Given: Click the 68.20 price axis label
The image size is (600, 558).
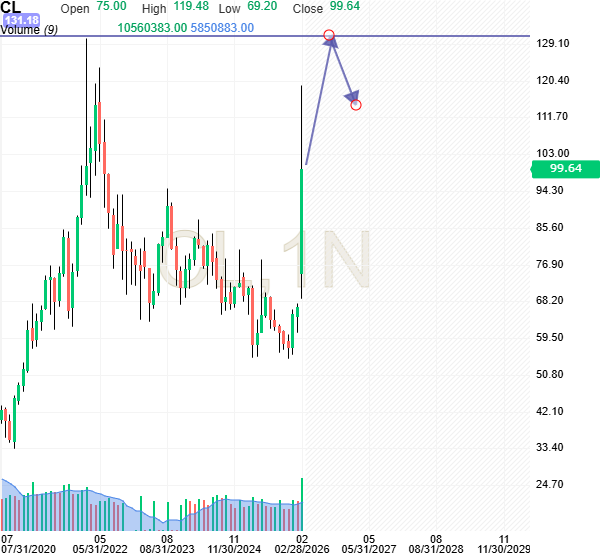Looking at the screenshot, I should pyautogui.click(x=549, y=300).
